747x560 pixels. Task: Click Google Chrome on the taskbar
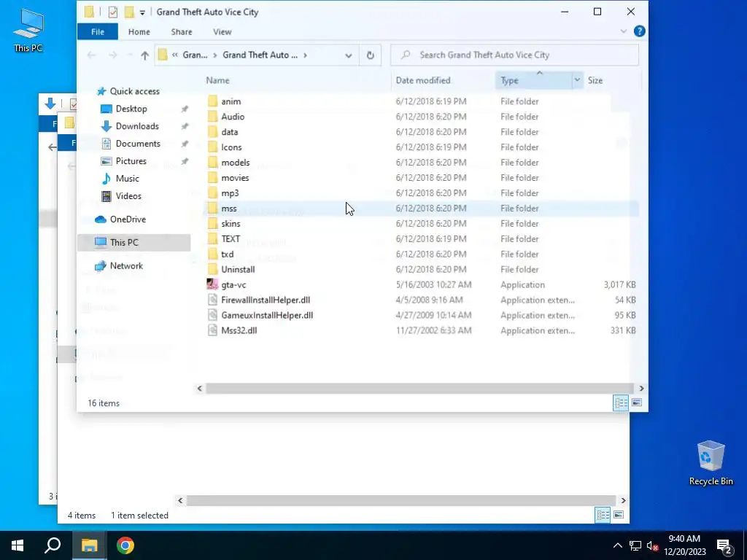pos(125,545)
